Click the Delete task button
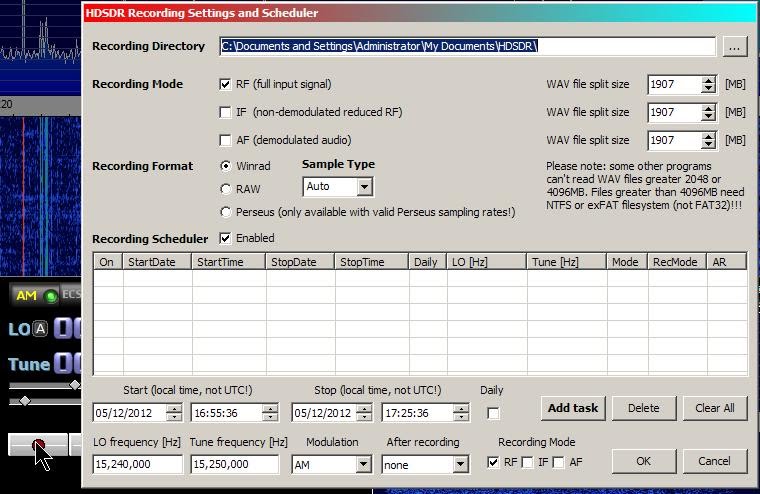This screenshot has width=760, height=494. point(644,408)
